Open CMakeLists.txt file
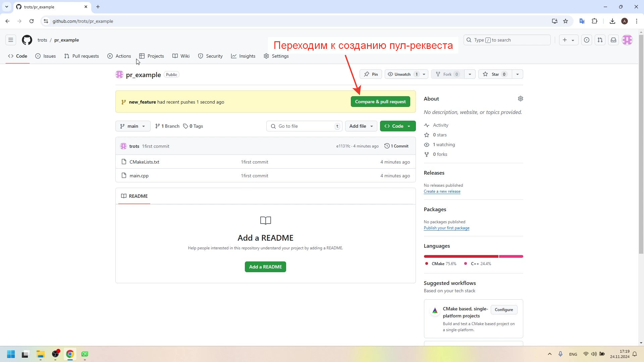644x362 pixels. click(144, 162)
